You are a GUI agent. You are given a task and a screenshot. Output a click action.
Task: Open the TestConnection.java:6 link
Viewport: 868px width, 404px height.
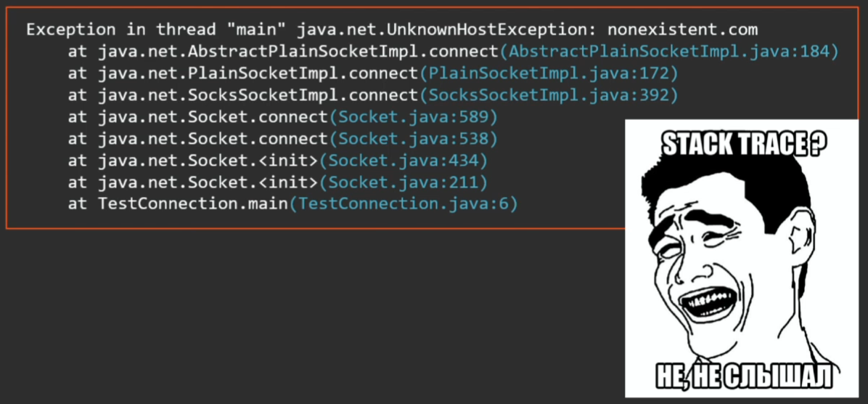click(x=404, y=204)
